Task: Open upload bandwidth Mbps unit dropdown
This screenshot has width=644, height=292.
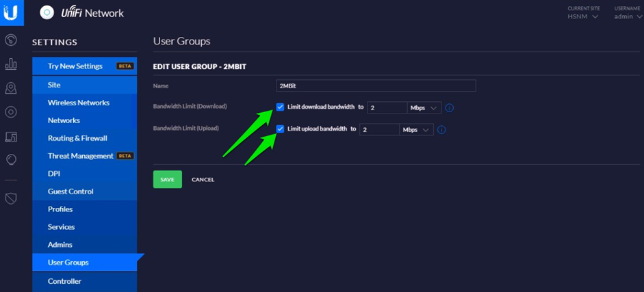Action: 416,130
